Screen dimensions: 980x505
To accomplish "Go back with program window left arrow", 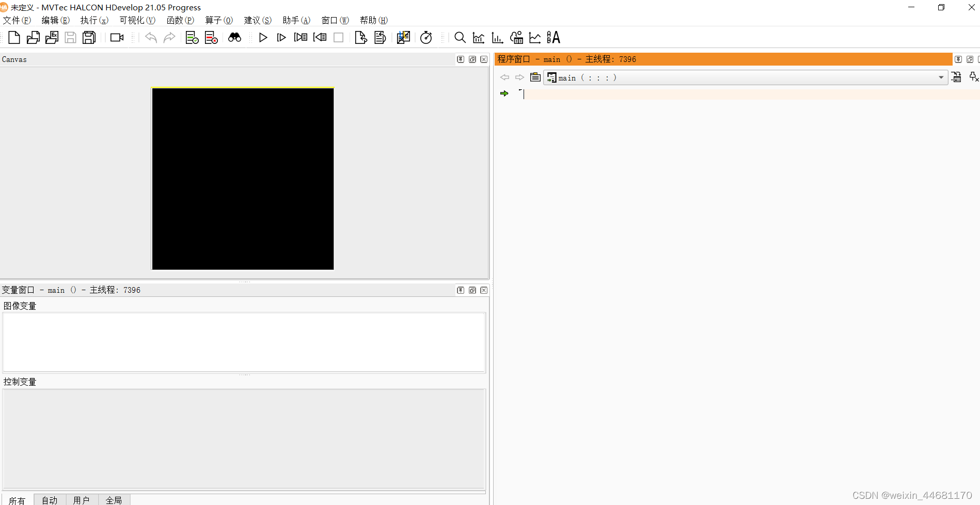I will [504, 77].
